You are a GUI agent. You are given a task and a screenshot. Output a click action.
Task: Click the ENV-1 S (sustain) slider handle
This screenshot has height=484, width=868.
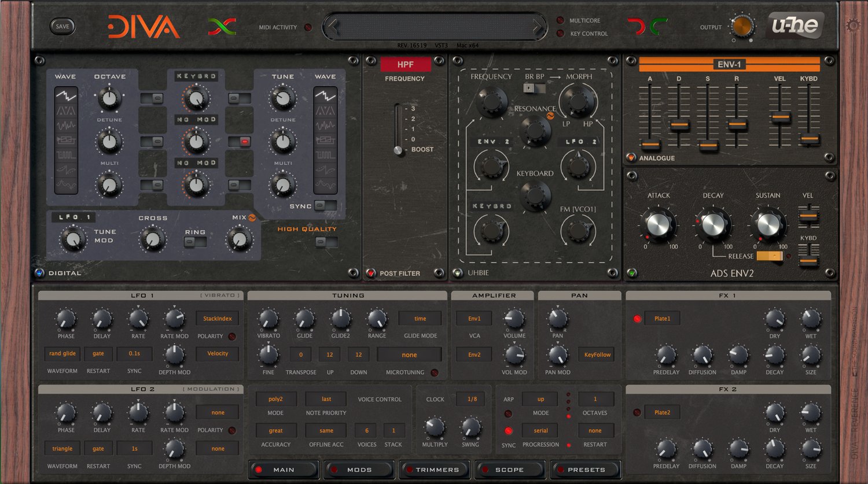coord(708,145)
